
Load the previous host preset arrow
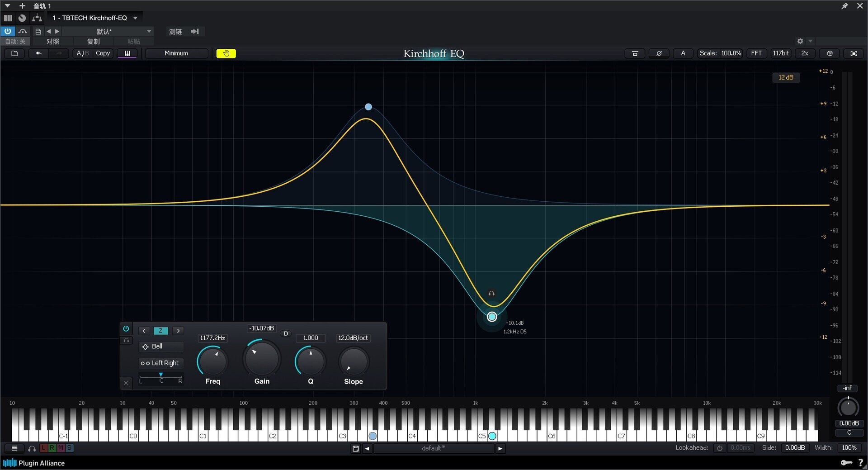tap(49, 32)
